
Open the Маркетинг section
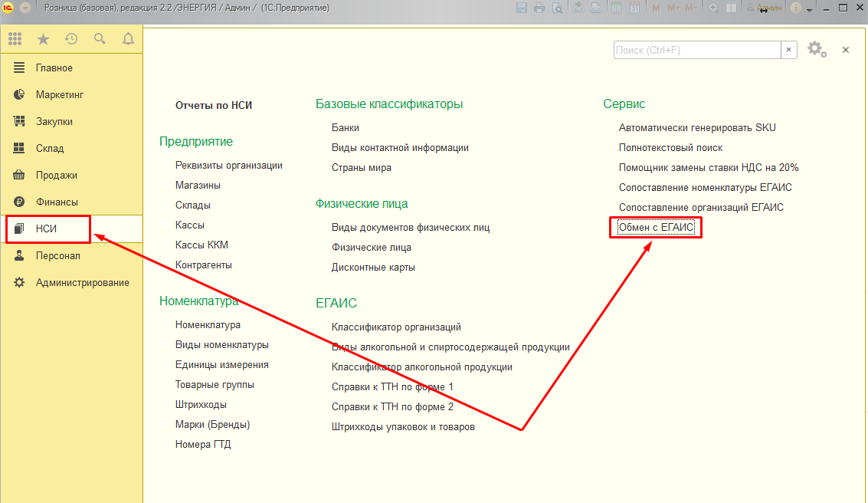pyautogui.click(x=71, y=95)
